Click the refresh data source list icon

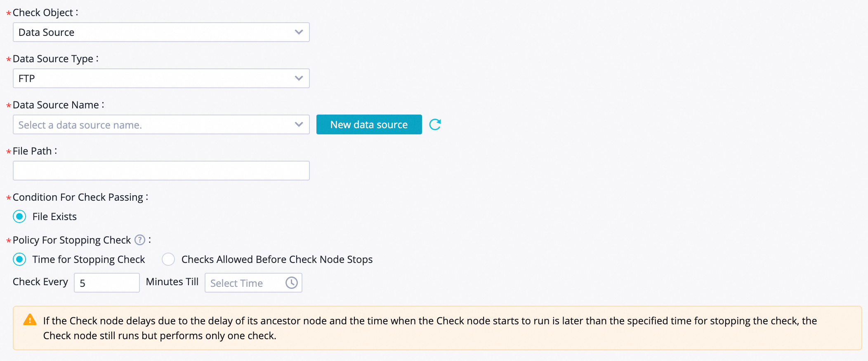pos(435,124)
